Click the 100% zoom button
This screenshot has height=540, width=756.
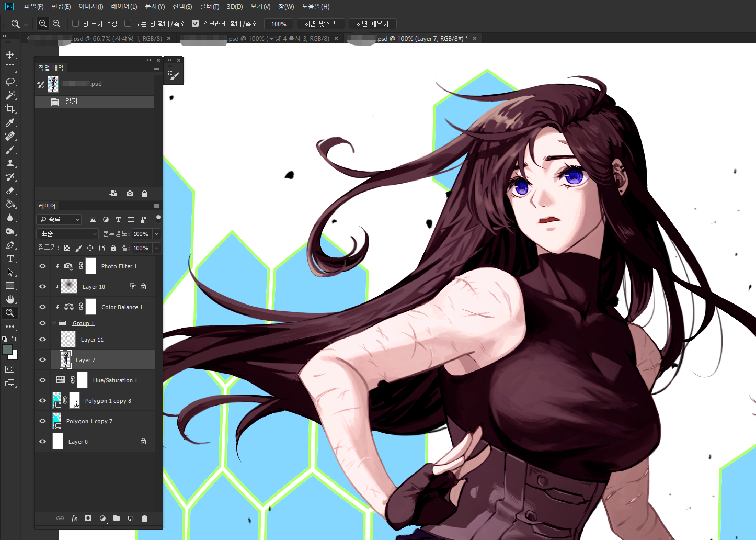279,24
